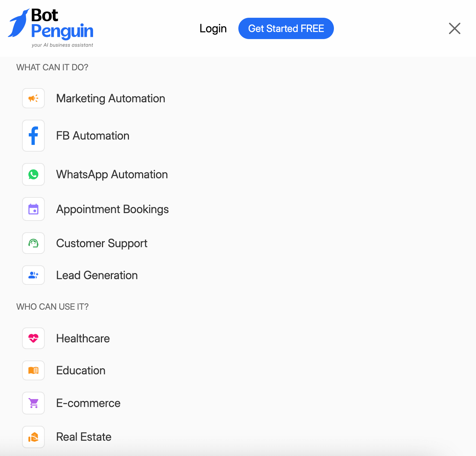Select Appointment Bookings entry
Image resolution: width=476 pixels, height=456 pixels.
pyautogui.click(x=113, y=209)
